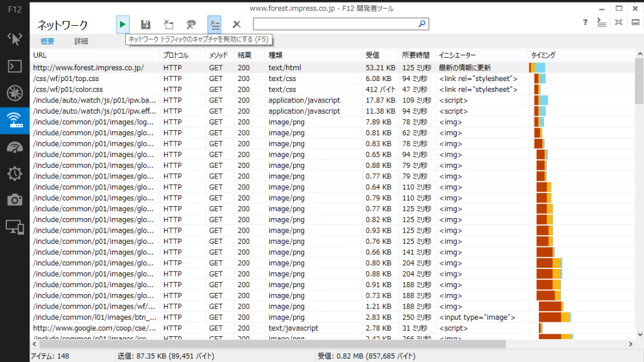Click the search magnifier icon
The height and width of the screenshot is (362, 644).
422,24
